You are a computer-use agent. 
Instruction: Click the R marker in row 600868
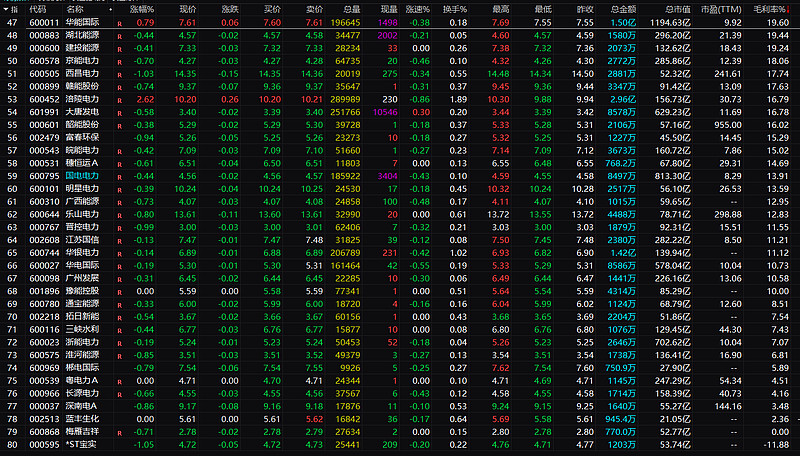(119, 433)
